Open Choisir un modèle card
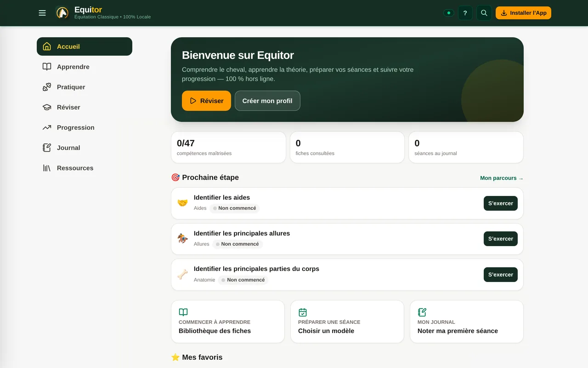The height and width of the screenshot is (368, 588). 347,322
